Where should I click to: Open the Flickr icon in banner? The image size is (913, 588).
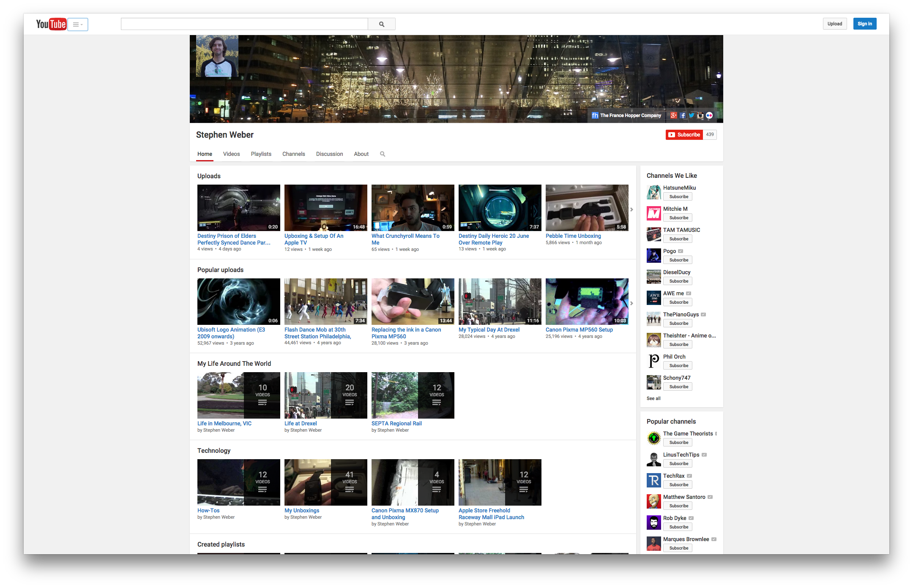(709, 115)
